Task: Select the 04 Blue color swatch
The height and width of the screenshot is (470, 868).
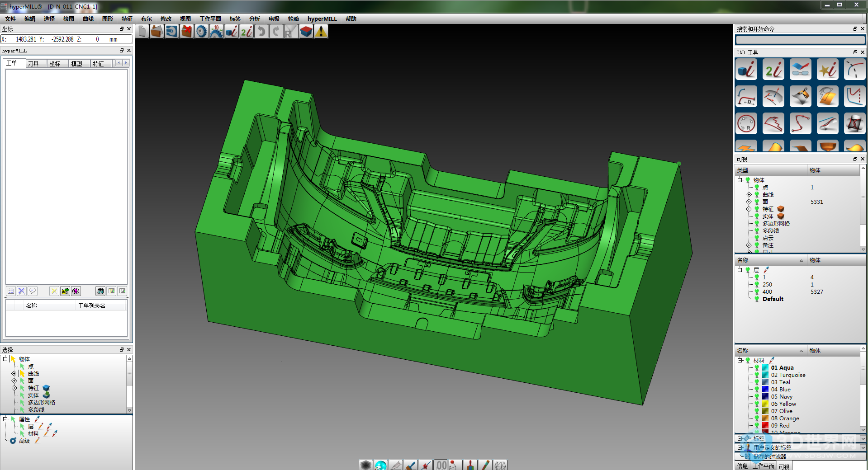Action: tap(765, 390)
